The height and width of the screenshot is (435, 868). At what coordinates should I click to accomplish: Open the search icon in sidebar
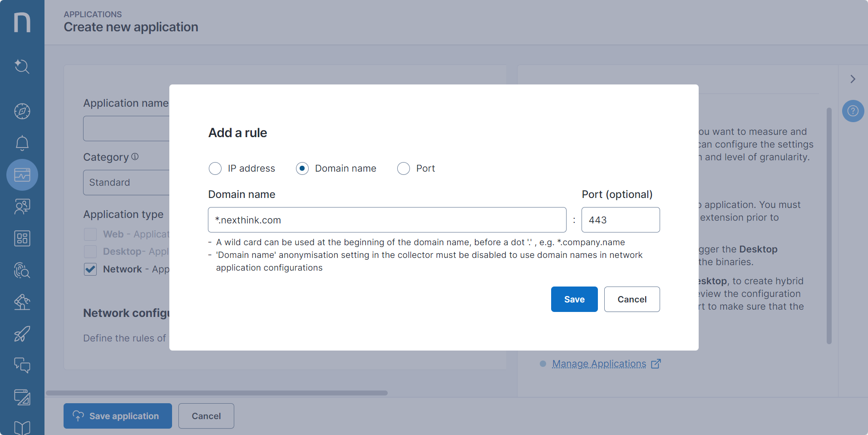point(22,67)
